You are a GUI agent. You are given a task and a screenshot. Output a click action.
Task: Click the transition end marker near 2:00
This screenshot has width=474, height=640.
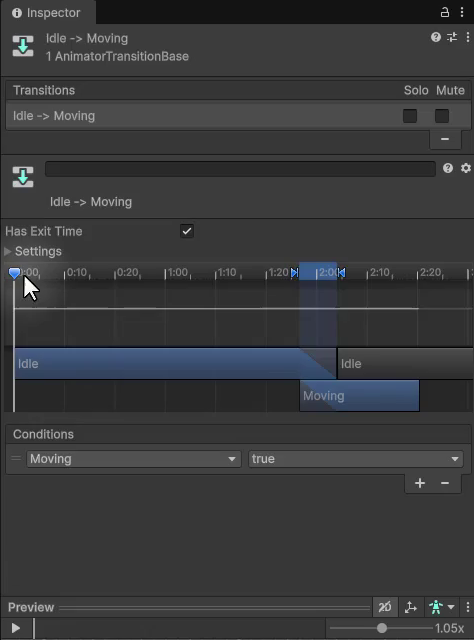coord(341,273)
